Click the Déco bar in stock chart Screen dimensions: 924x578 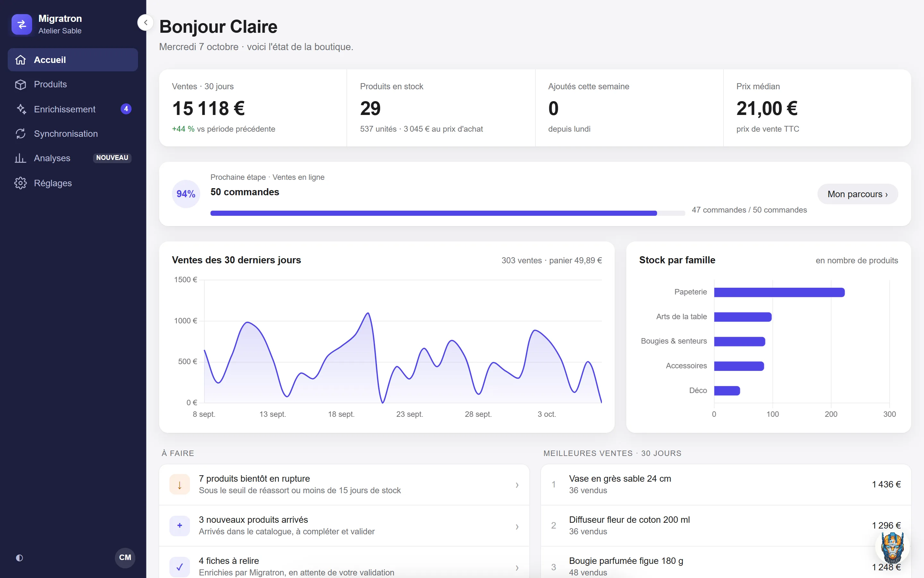click(x=727, y=391)
